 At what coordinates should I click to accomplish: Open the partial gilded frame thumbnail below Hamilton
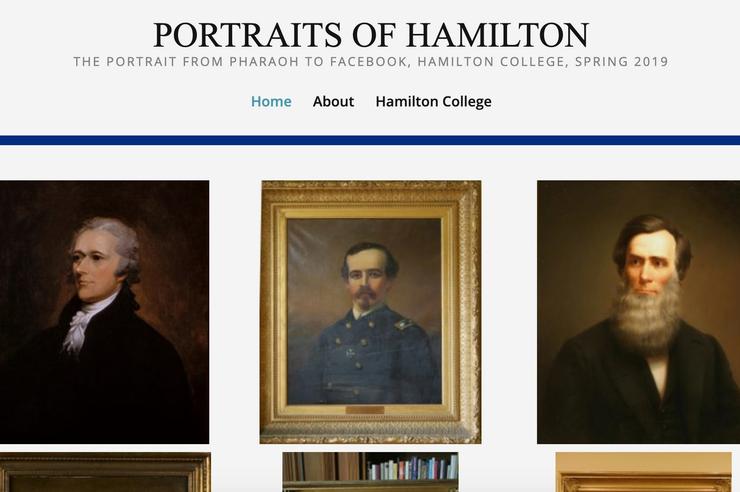[x=105, y=472]
